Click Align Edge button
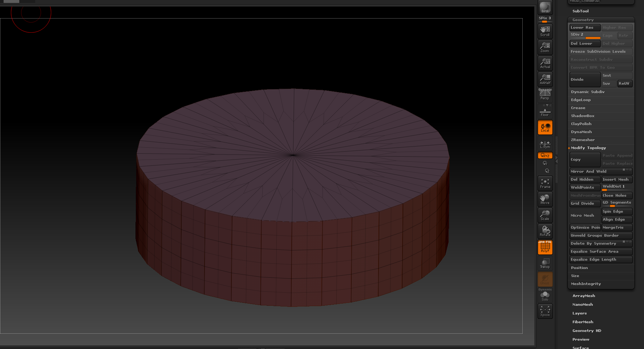The image size is (644, 349). 617,220
